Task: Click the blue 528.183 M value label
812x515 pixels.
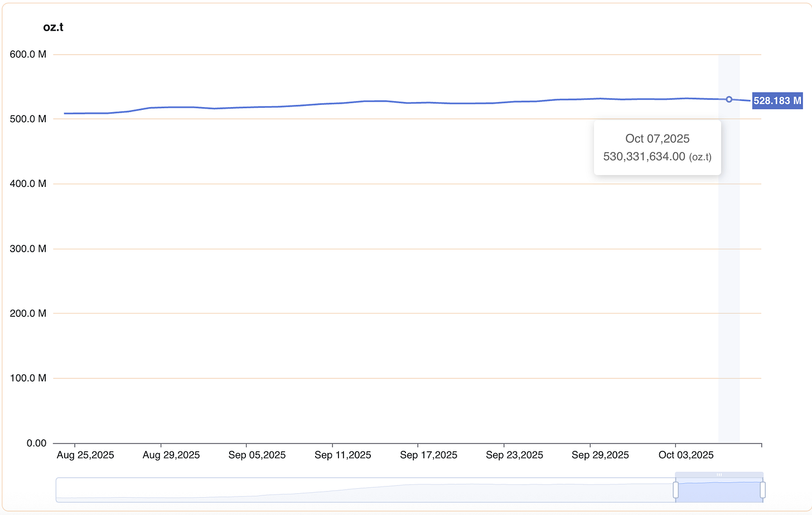Action: [x=777, y=101]
